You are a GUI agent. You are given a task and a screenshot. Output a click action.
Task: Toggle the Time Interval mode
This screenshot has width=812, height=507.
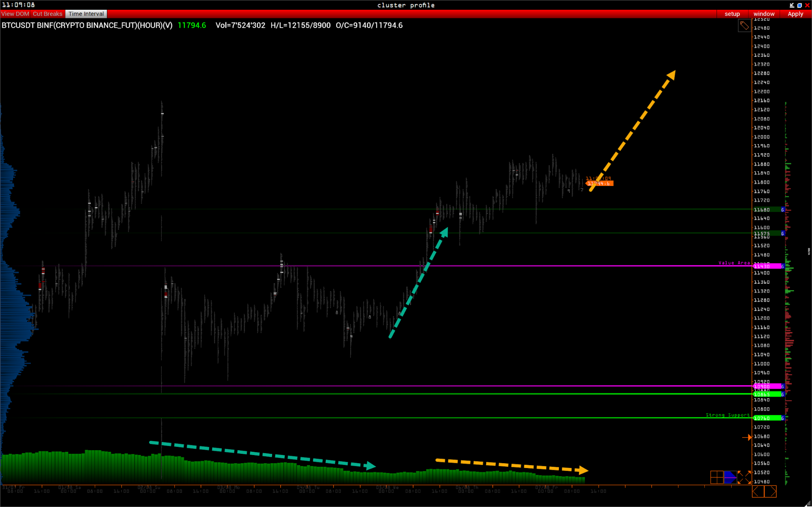point(86,14)
